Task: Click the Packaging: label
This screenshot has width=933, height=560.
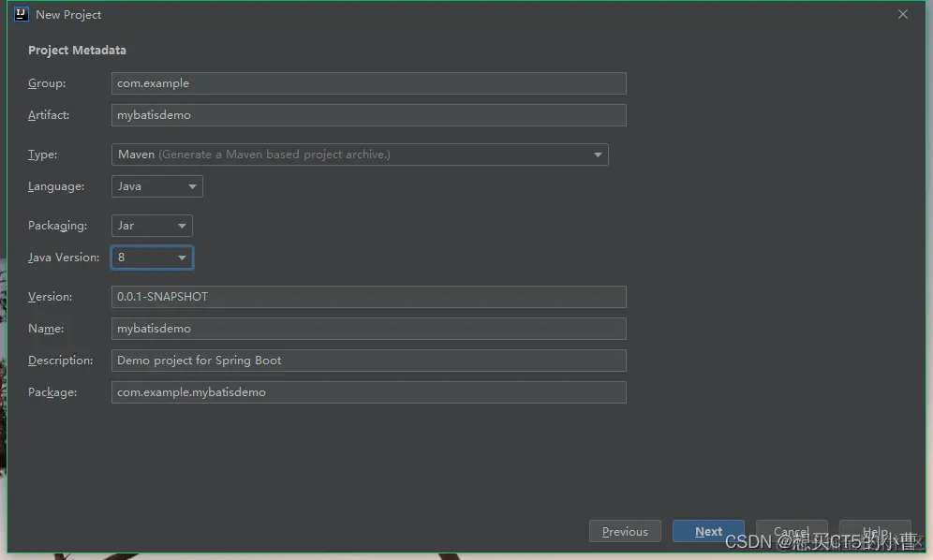Action: pos(58,226)
